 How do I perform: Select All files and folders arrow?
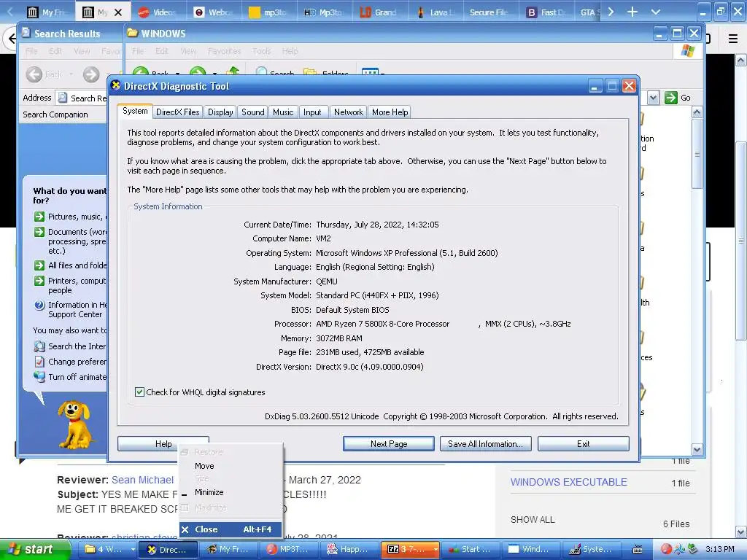pos(39,265)
